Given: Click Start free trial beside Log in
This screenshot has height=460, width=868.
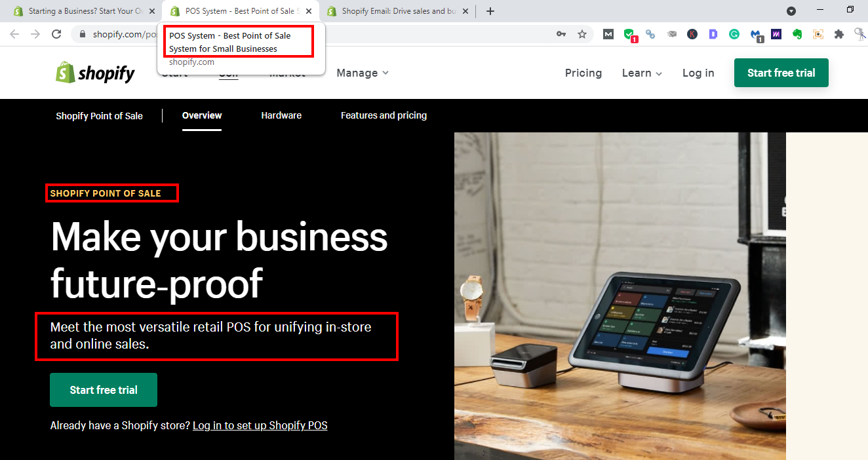Looking at the screenshot, I should coord(781,73).
